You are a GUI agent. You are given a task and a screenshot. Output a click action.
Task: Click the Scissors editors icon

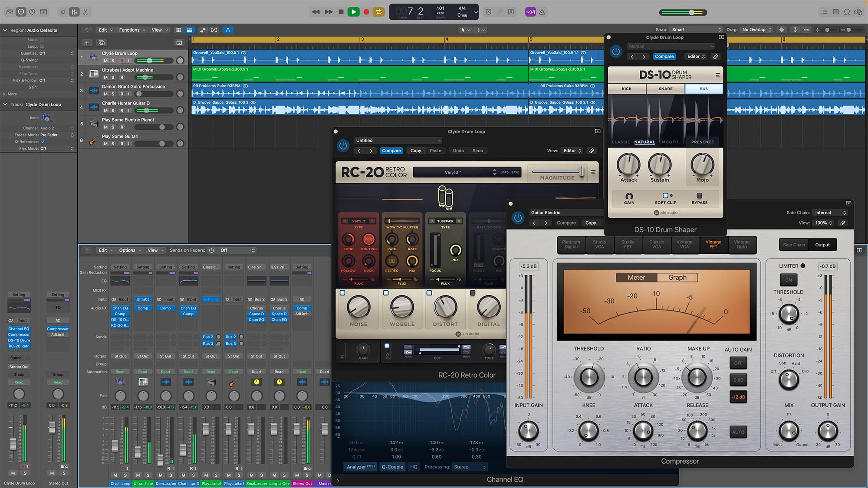coord(85,12)
